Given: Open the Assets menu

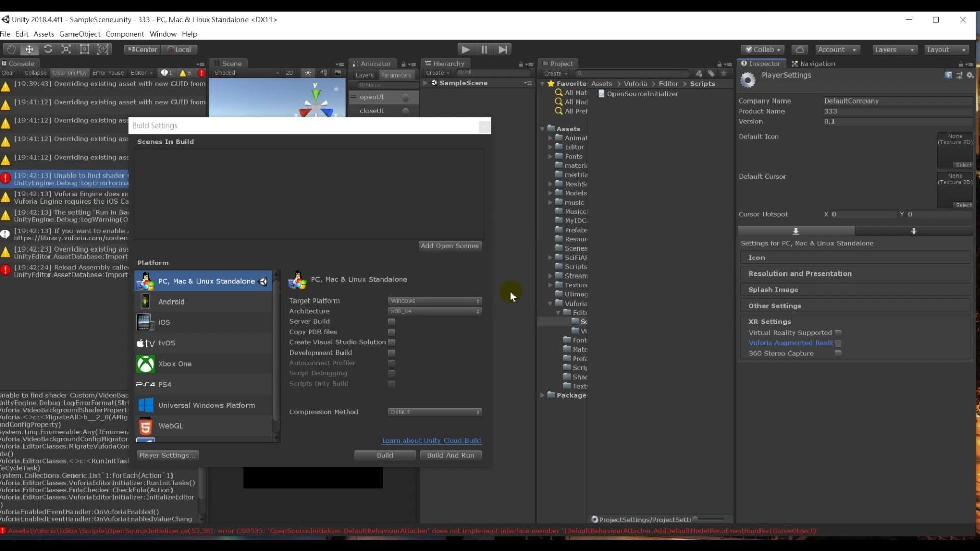Looking at the screenshot, I should pyautogui.click(x=43, y=34).
